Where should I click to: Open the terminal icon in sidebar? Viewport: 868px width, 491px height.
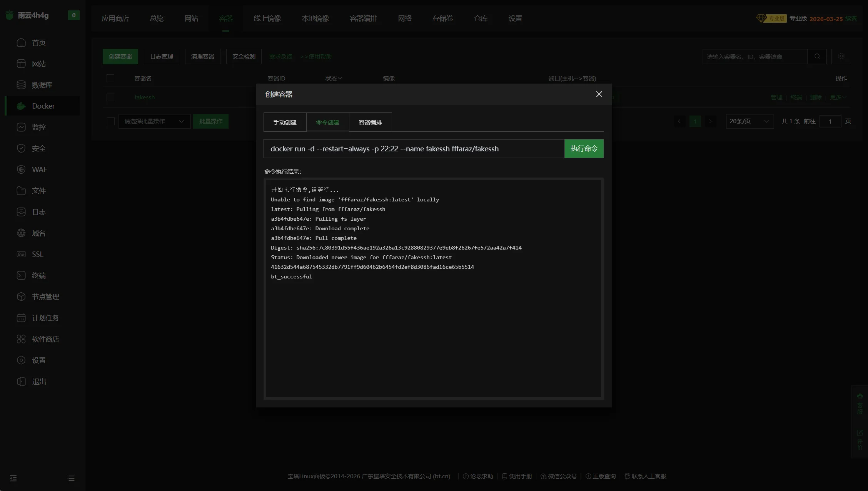tap(21, 275)
